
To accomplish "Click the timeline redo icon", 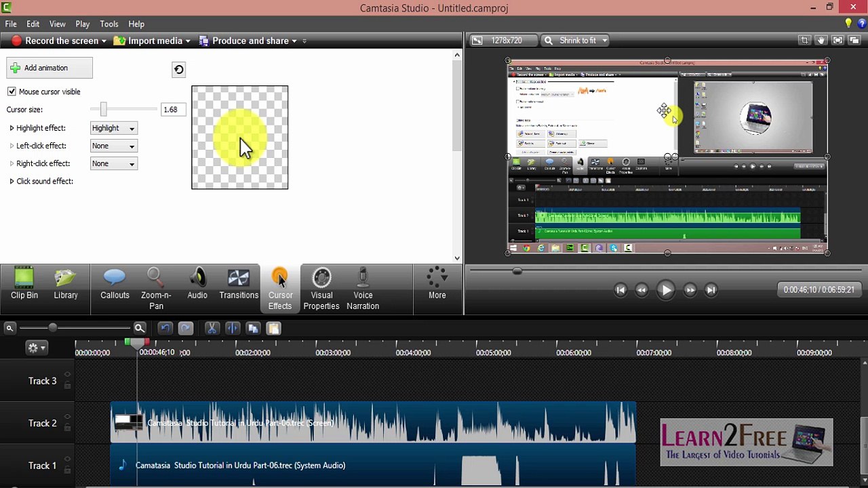I will point(185,328).
